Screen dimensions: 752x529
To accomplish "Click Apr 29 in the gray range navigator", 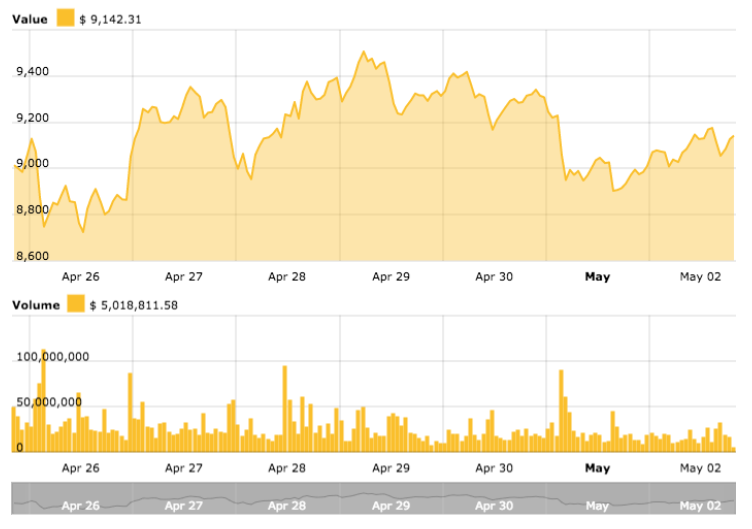I will [x=391, y=505].
